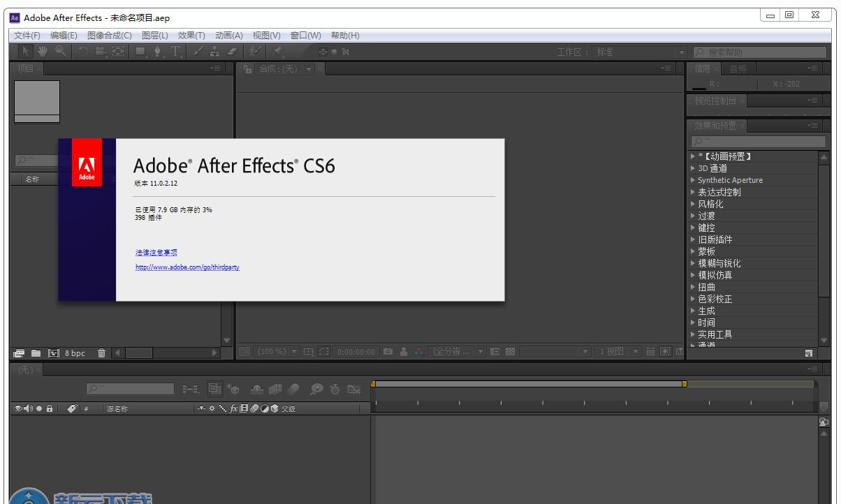Open the 文件(F) menu
The image size is (841, 504).
[27, 36]
